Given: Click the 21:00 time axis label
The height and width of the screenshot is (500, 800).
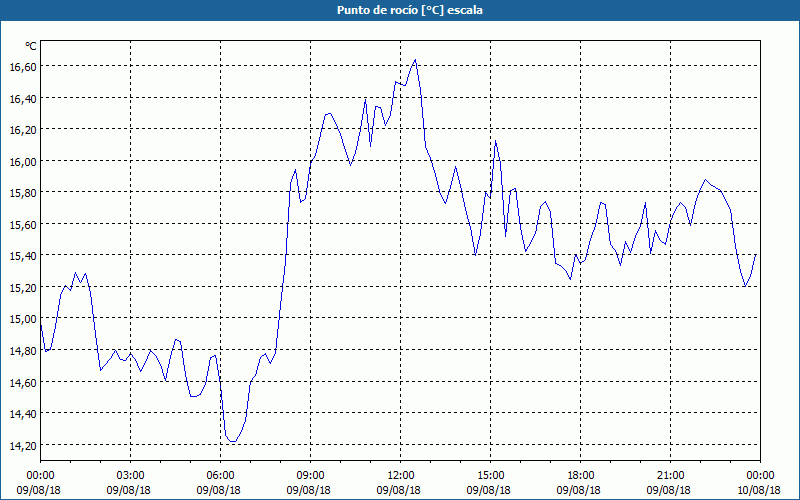Looking at the screenshot, I should (670, 476).
